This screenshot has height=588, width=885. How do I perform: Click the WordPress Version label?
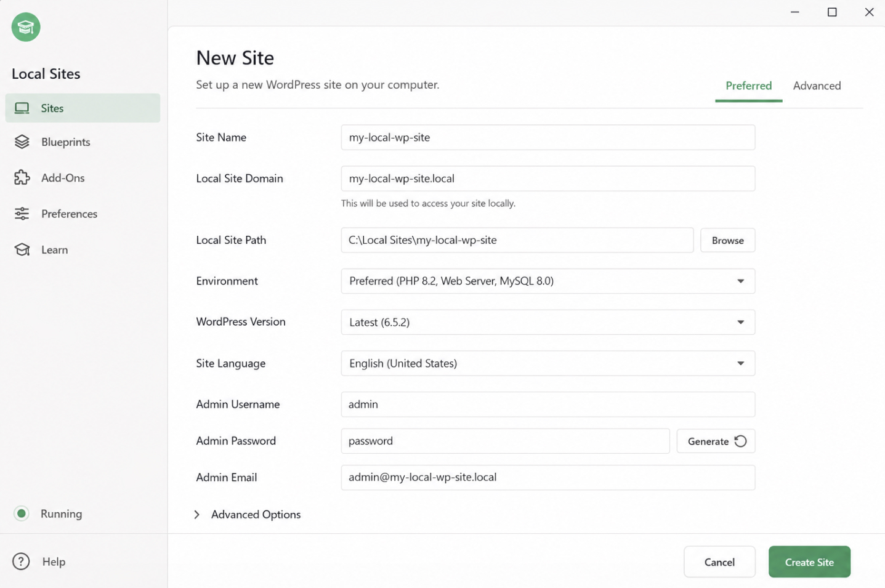point(241,321)
